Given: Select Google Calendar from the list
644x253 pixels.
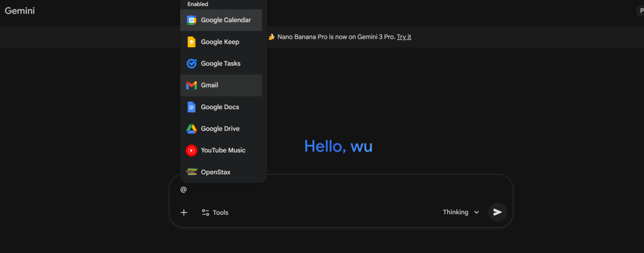Looking at the screenshot, I should pyautogui.click(x=221, y=20).
